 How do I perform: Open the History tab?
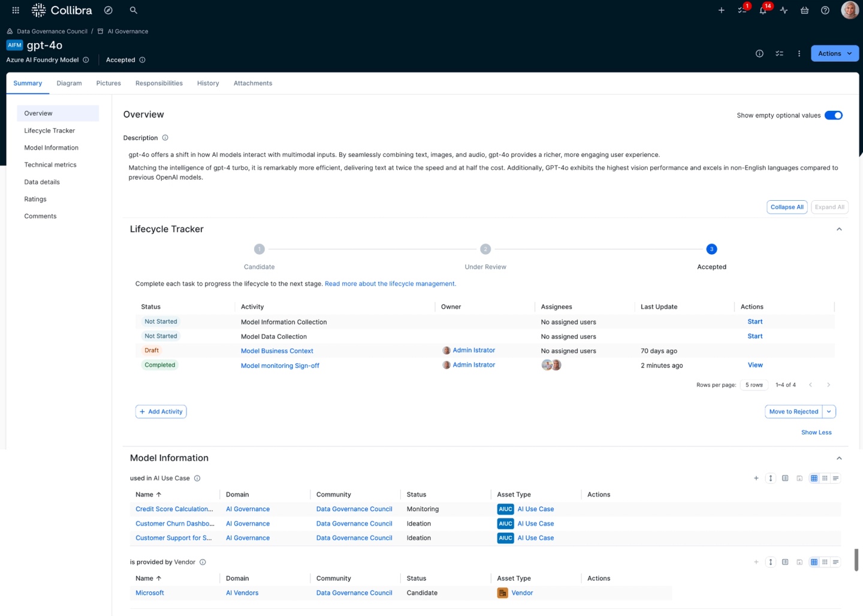point(208,83)
